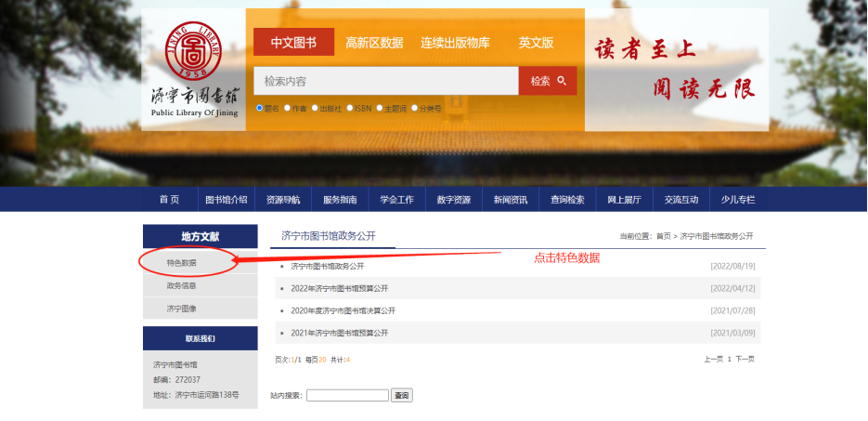868x421 pixels.
Task: Click the date [2022/08/19]
Action: [x=733, y=267]
